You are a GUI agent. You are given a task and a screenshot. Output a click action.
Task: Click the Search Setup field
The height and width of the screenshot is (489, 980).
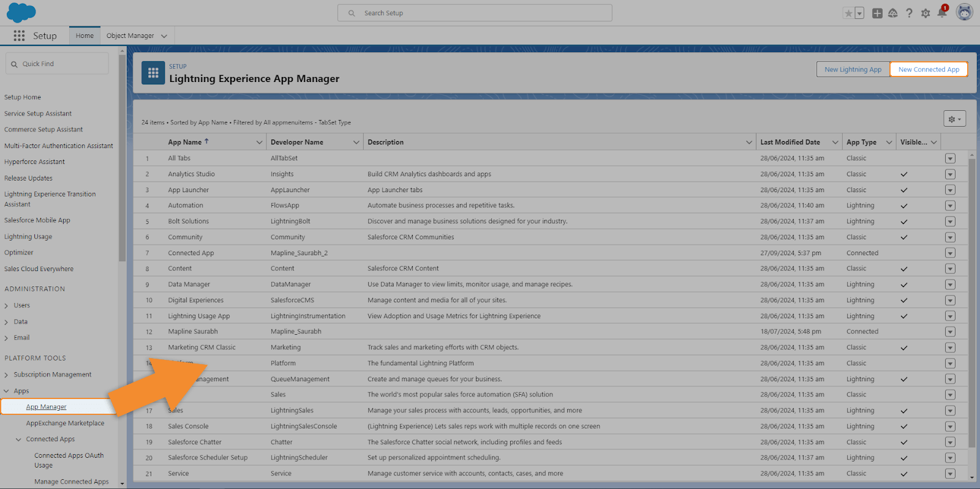click(x=475, y=13)
